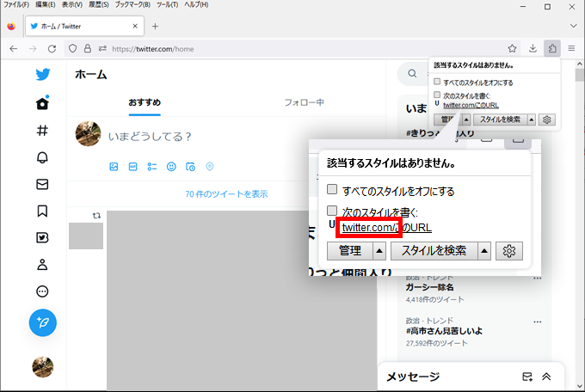The width and height of the screenshot is (585, 392).
Task: Expand the Messages drawer with the double chevron
Action: 546,377
